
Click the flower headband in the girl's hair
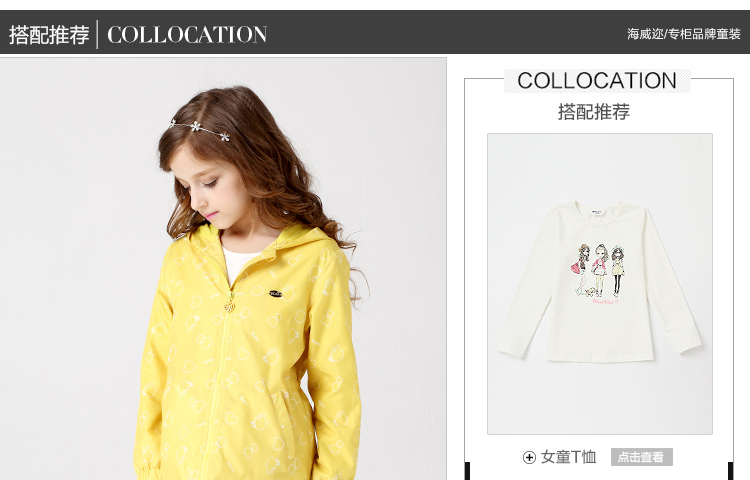tap(199, 129)
